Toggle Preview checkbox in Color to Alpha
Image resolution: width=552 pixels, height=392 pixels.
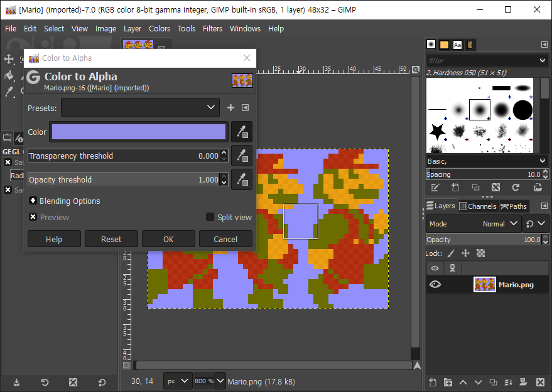tap(33, 217)
